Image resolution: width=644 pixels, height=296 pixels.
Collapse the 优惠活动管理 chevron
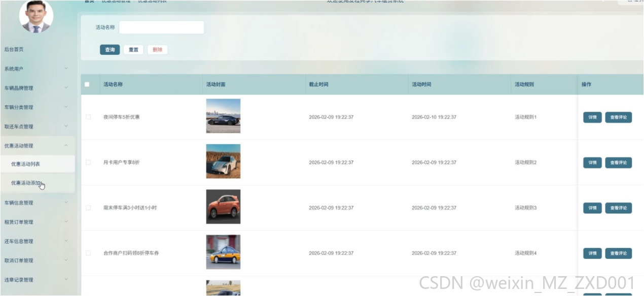click(66, 146)
